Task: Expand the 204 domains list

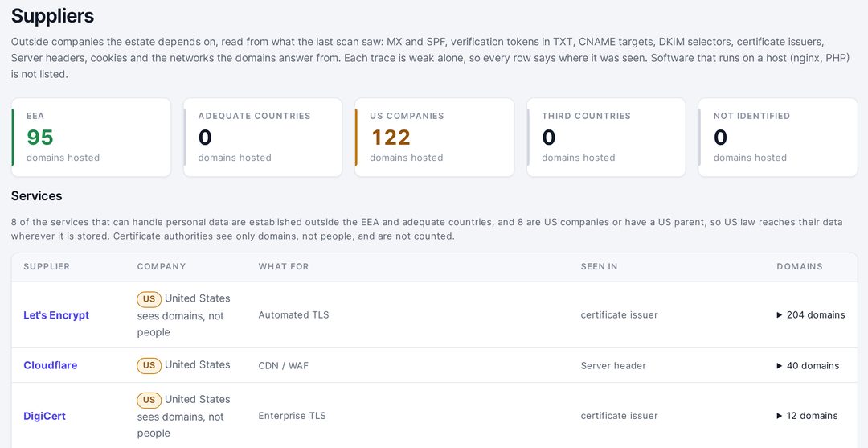Action: [x=810, y=315]
